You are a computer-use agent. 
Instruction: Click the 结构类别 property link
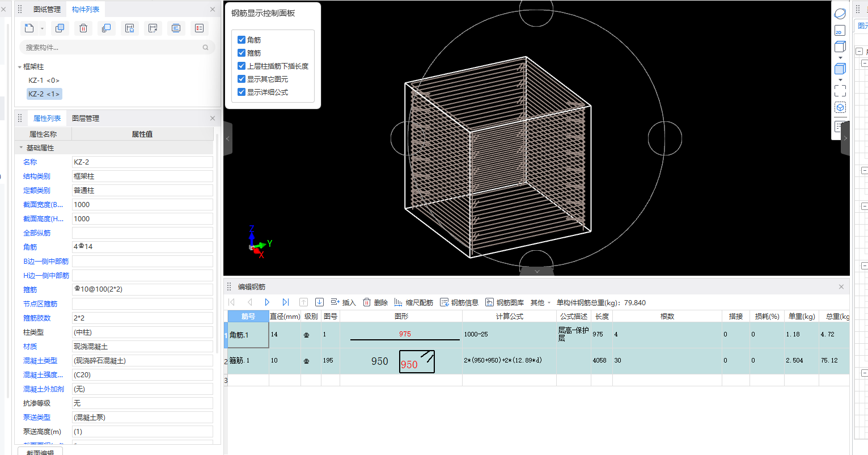36,176
